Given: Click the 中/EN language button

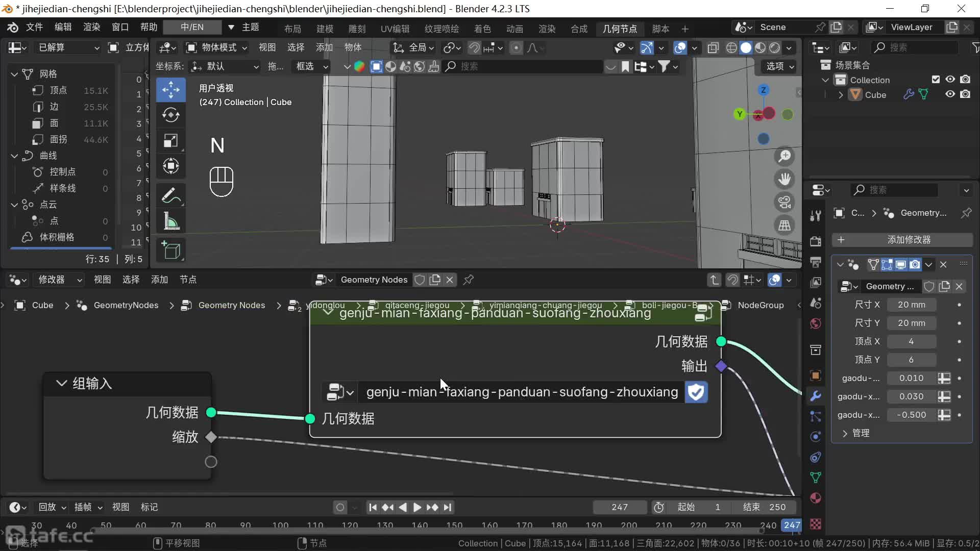Looking at the screenshot, I should pos(192,27).
